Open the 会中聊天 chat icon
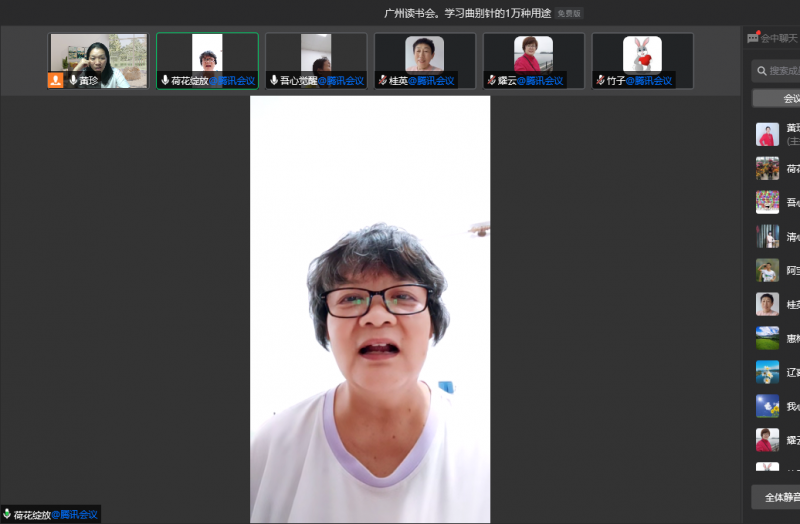Screen dimensions: 800x524 753,38
